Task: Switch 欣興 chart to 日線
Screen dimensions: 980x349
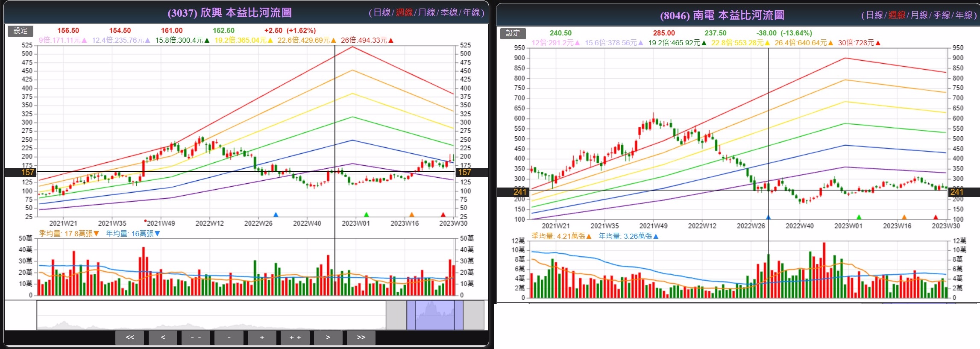Action: (x=382, y=13)
